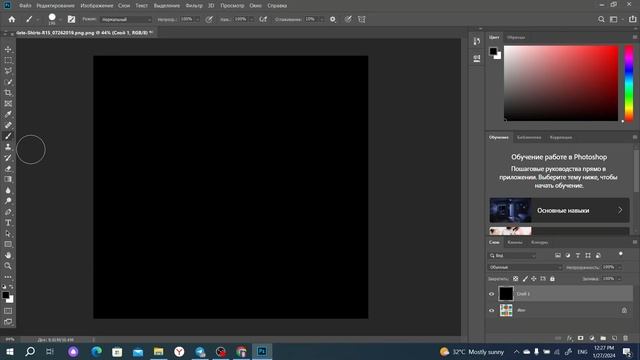The width and height of the screenshot is (640, 360).
Task: Add a layer mask
Action: coord(581,338)
